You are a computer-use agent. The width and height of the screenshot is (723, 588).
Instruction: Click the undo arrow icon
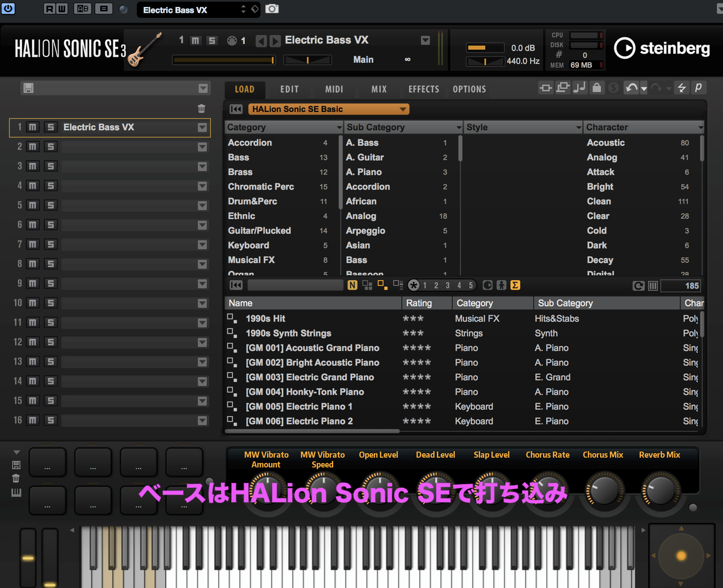point(631,88)
